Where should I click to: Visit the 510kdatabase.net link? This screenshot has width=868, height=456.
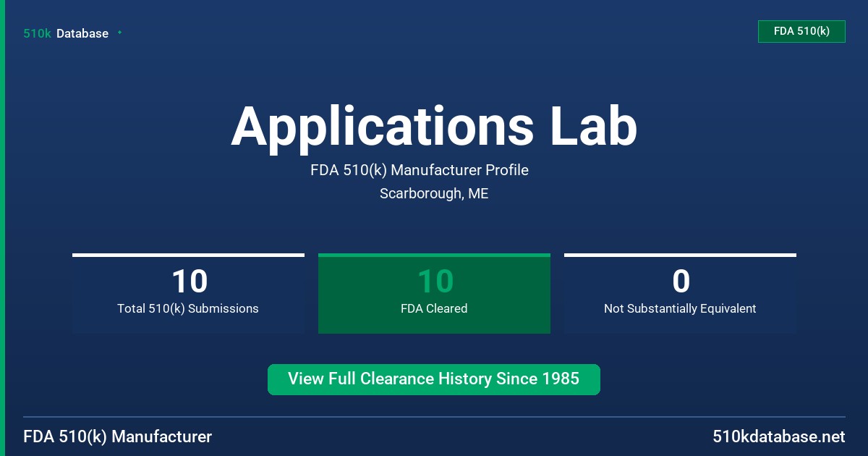pyautogui.click(x=778, y=436)
